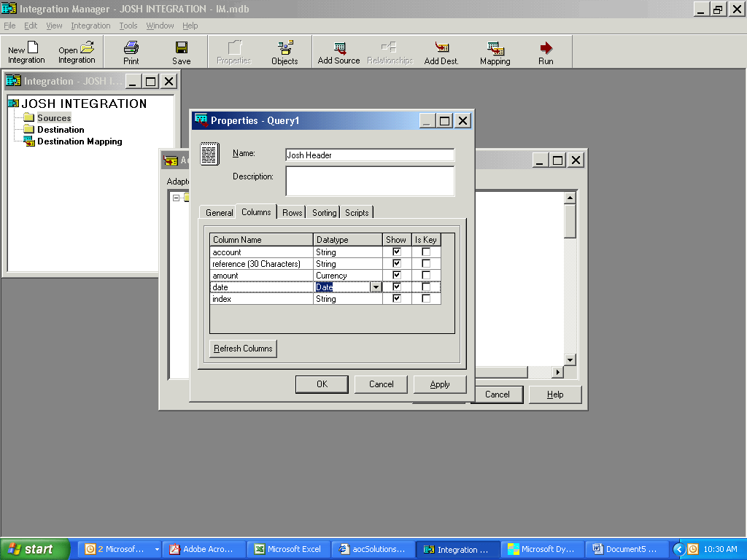The height and width of the screenshot is (560, 747).
Task: Click the Save toolbar icon
Action: (x=180, y=51)
